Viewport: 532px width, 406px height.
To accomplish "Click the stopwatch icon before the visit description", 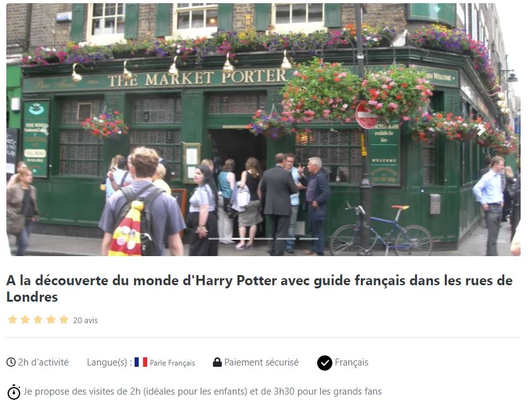I will pyautogui.click(x=14, y=392).
